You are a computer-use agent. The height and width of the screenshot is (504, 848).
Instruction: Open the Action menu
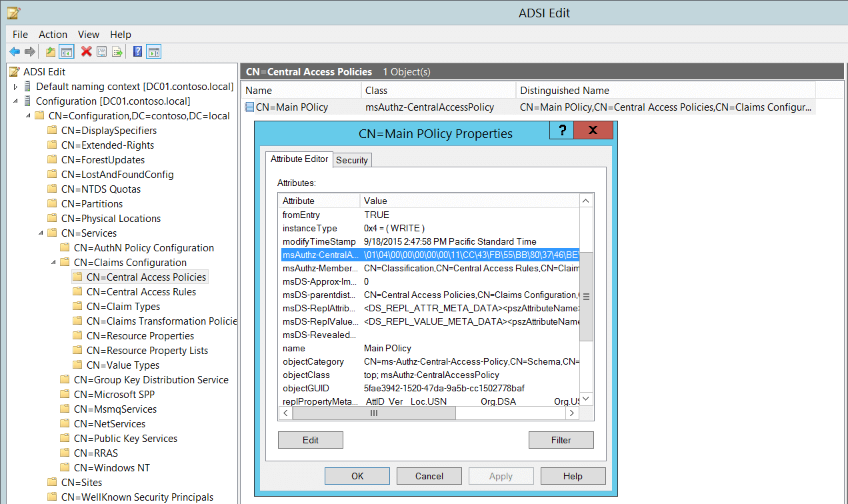click(53, 35)
